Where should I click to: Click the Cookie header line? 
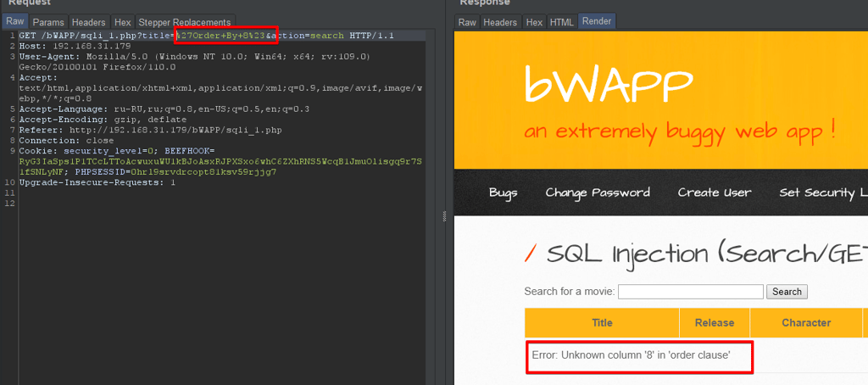220,161
